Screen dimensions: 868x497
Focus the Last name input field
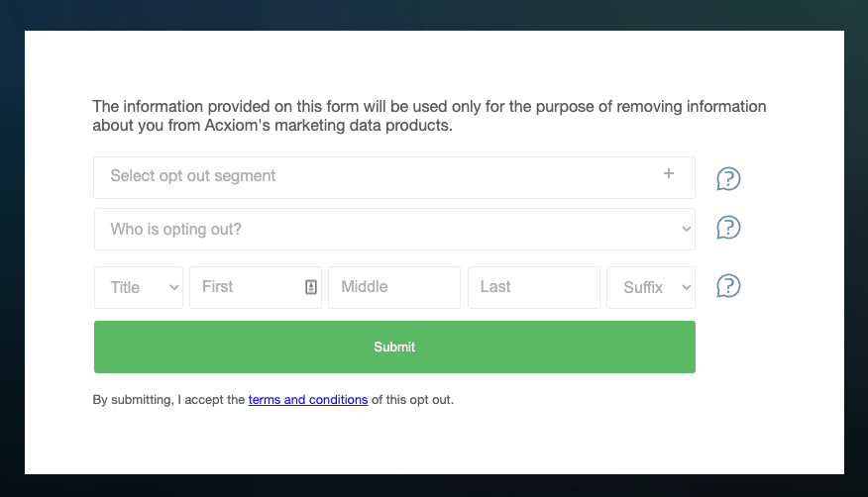coord(534,287)
